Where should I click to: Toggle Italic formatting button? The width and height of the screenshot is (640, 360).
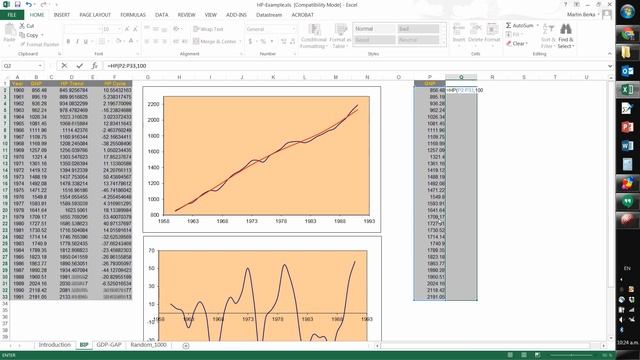[77, 41]
